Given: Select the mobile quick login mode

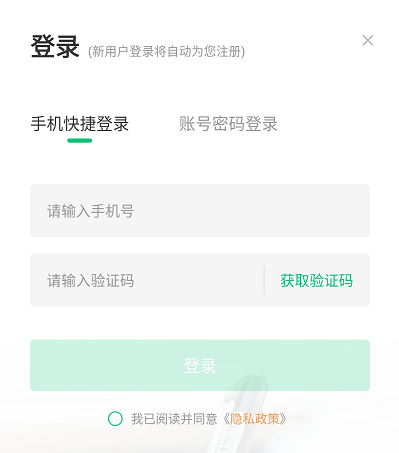Looking at the screenshot, I should click(x=80, y=124).
